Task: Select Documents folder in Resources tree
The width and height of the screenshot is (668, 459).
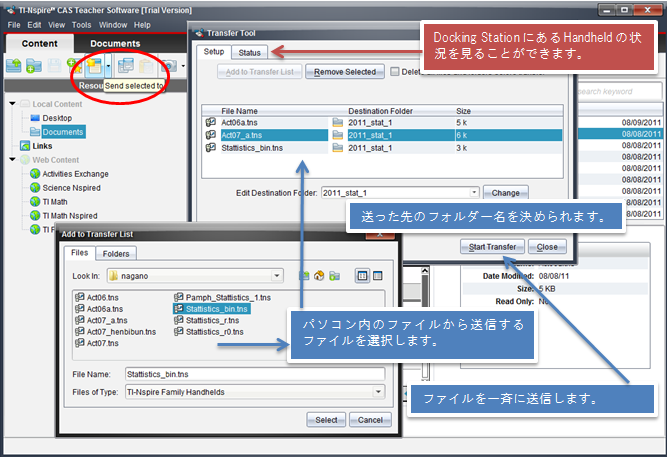Action: 63,132
